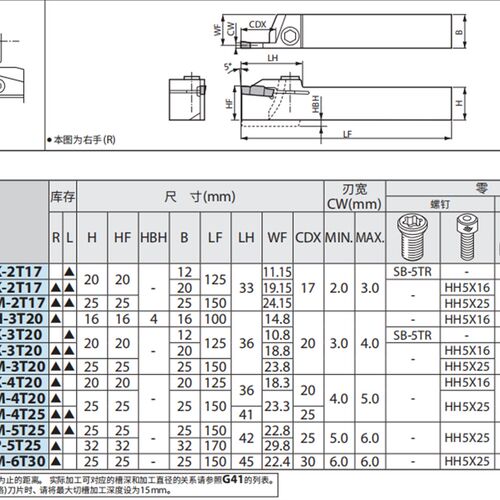
Task: Click the HH5X25 cell in the M-6T30 row
Action: [x=467, y=462]
